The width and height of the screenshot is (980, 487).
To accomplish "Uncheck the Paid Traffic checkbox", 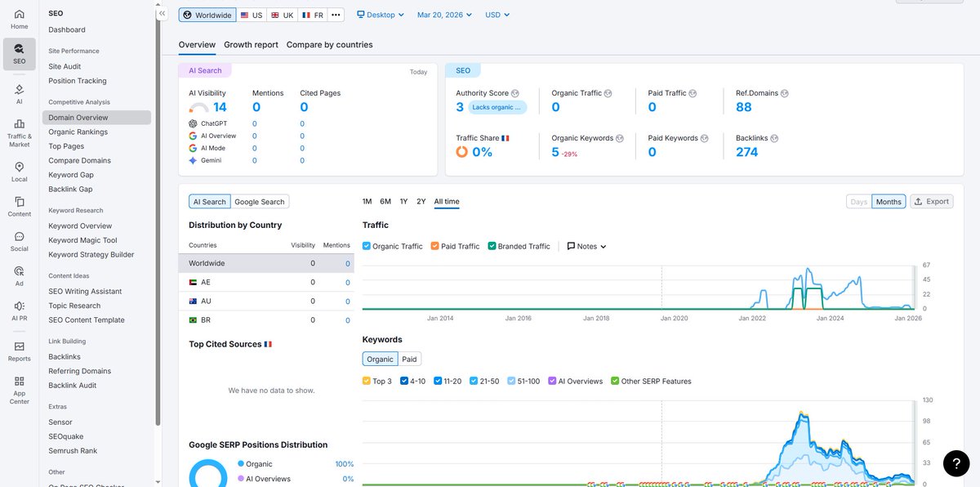I will coord(435,246).
